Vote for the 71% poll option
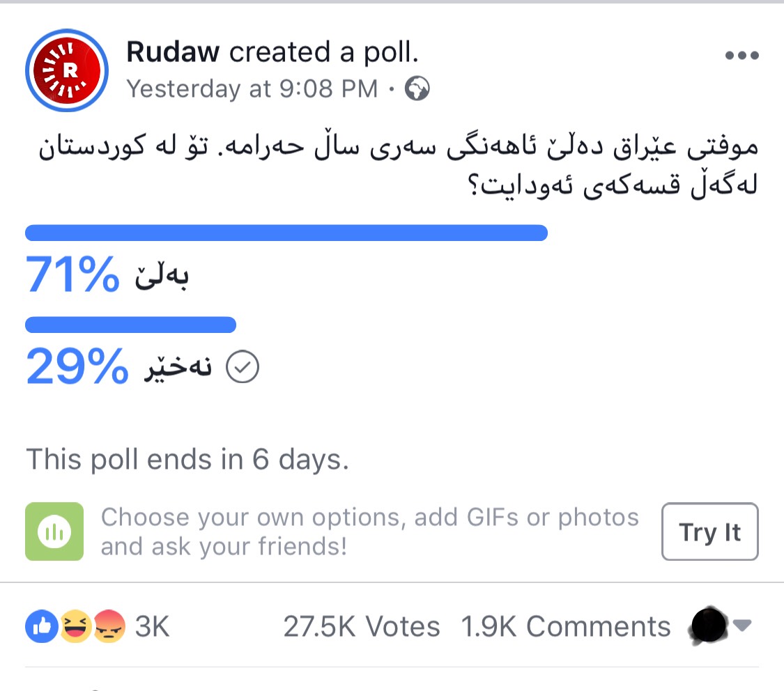Screen dimensions: 784x691 (162, 277)
